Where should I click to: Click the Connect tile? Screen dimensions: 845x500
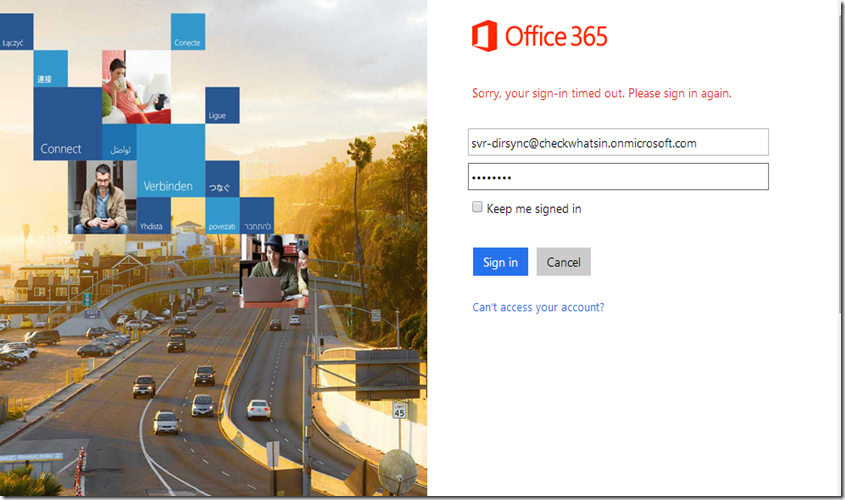[67, 123]
